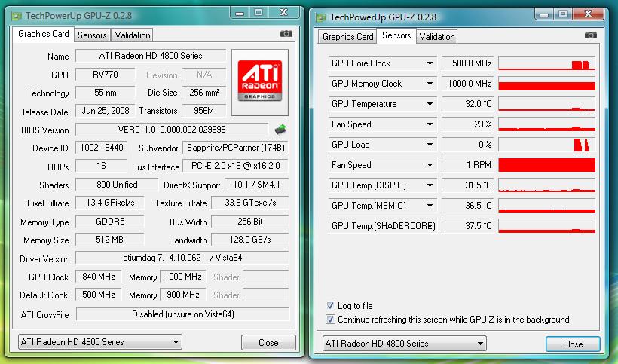The image size is (618, 364).
Task: Click the Bus Interface field PCI-E 2.0 x16
Action: (236, 166)
